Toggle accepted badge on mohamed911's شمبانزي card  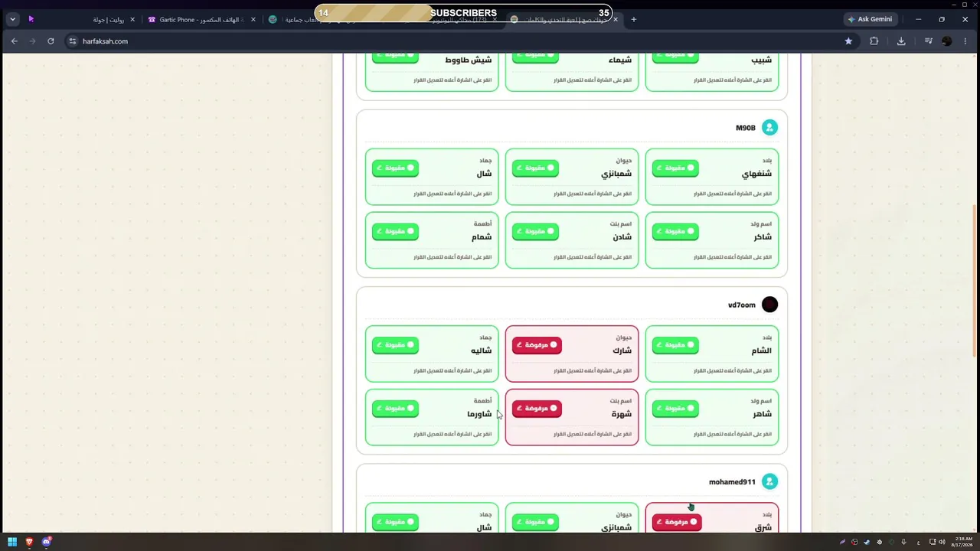click(535, 522)
